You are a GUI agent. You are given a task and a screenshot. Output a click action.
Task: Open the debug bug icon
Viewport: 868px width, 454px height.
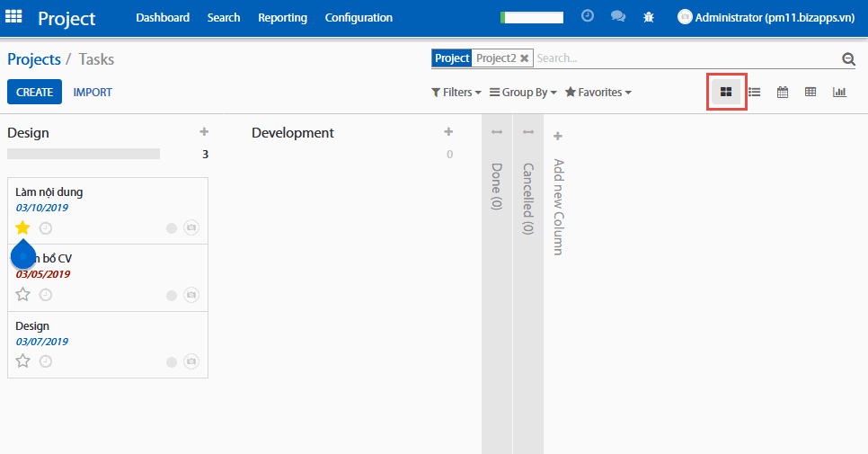point(649,17)
